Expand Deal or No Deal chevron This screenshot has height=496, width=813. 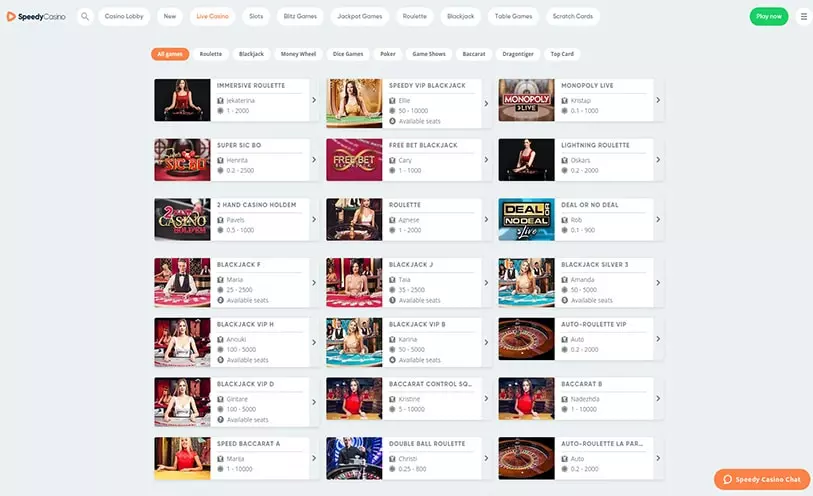(658, 219)
